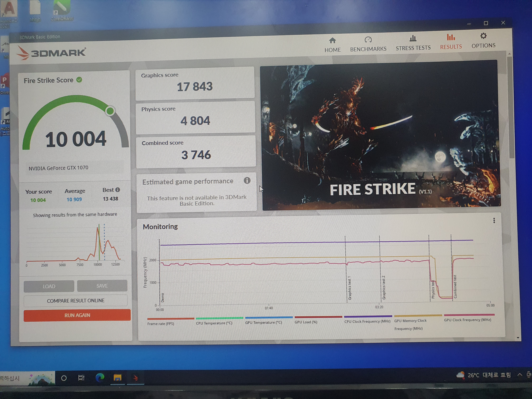Click the green validation checkmark icon

point(79,80)
